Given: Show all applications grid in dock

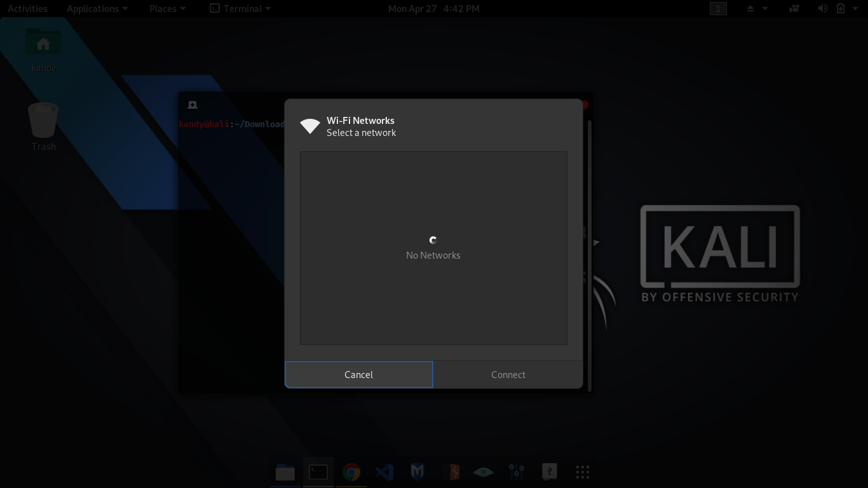Looking at the screenshot, I should [583, 472].
